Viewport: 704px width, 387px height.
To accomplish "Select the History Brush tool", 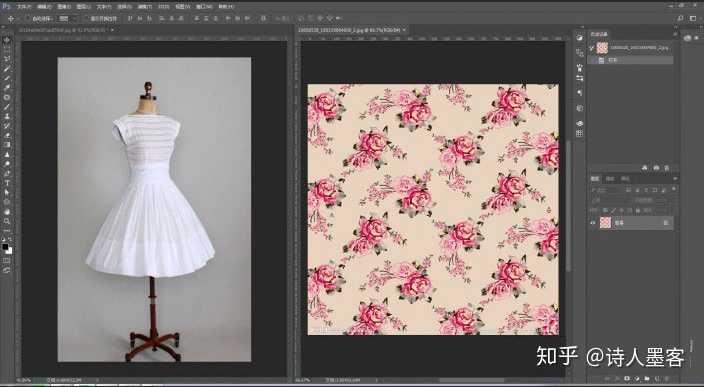I will [7, 125].
